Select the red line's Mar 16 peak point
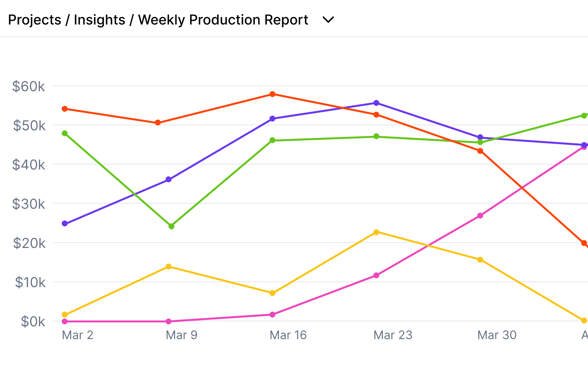Image resolution: width=588 pixels, height=392 pixels. tap(272, 94)
